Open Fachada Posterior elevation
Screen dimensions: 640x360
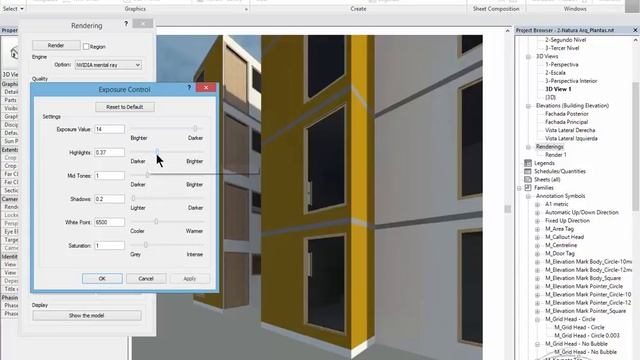click(567, 114)
